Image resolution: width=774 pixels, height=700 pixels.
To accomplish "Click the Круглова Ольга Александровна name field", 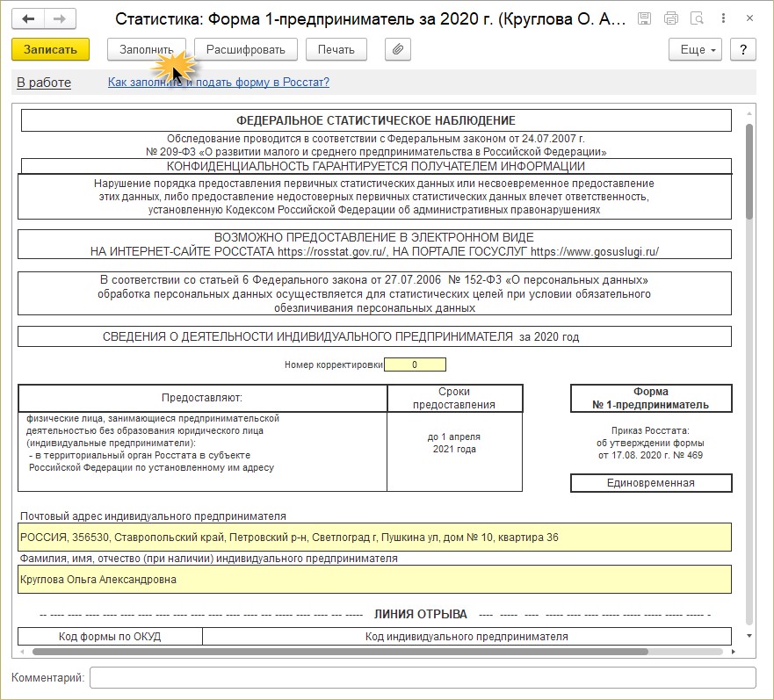I will pyautogui.click(x=374, y=580).
